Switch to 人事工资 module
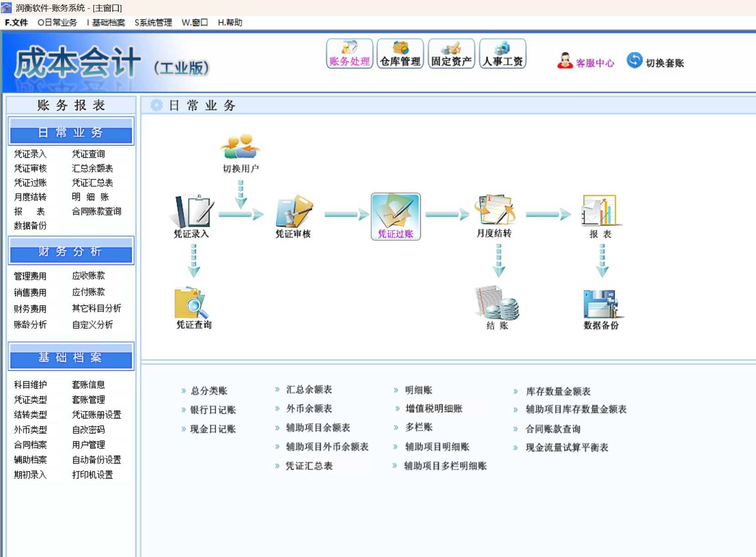The image size is (756, 557). pyautogui.click(x=503, y=54)
